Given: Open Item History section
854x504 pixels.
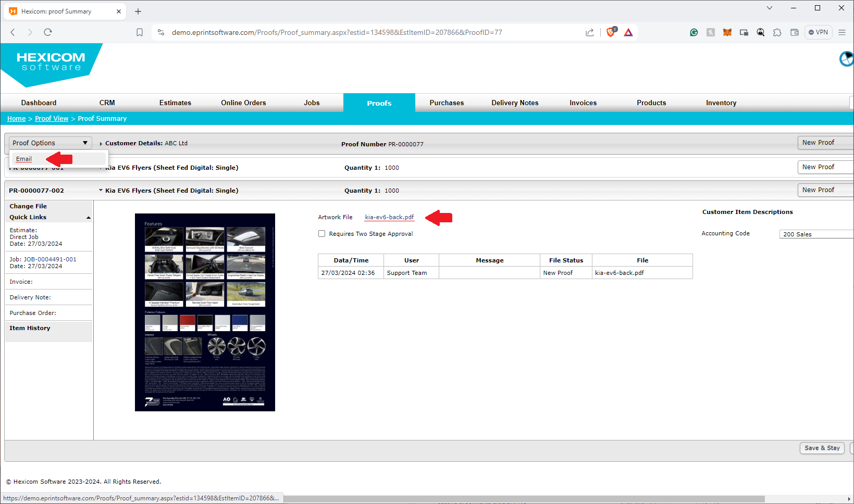Looking at the screenshot, I should 30,328.
